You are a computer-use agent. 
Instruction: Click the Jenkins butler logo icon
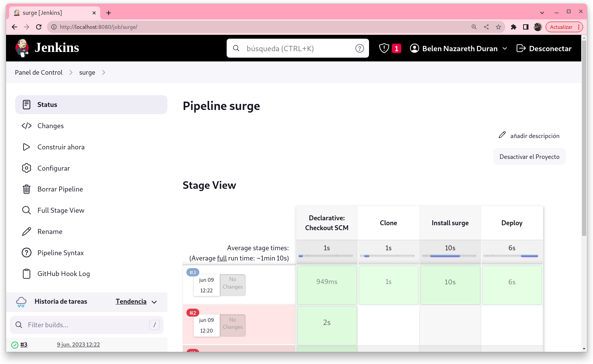[x=22, y=48]
